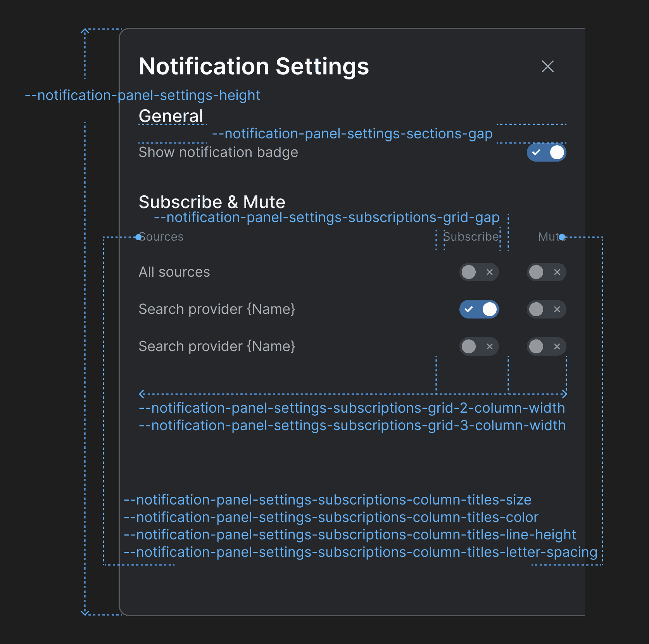Toggle Mute for the first Search provider row
The image size is (649, 644).
(546, 309)
